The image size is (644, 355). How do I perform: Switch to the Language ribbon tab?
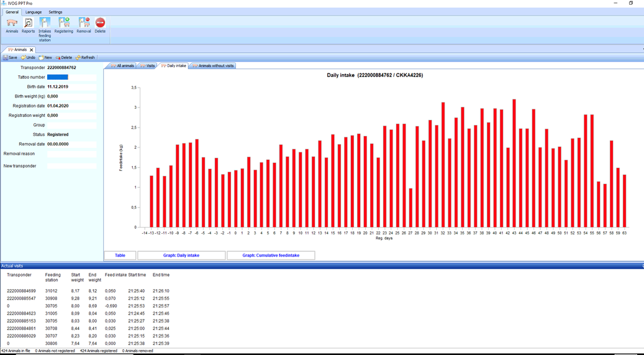tap(34, 12)
